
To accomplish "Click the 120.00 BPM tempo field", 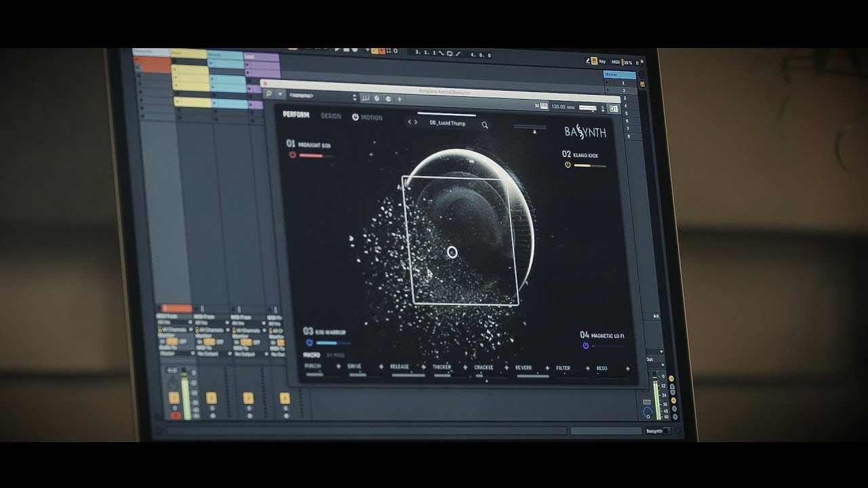I will tap(562, 106).
